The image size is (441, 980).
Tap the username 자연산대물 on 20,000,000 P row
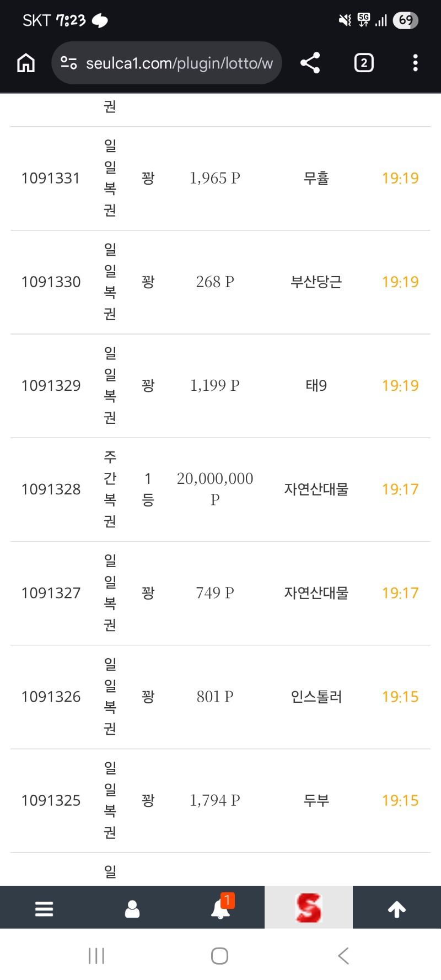pyautogui.click(x=316, y=489)
